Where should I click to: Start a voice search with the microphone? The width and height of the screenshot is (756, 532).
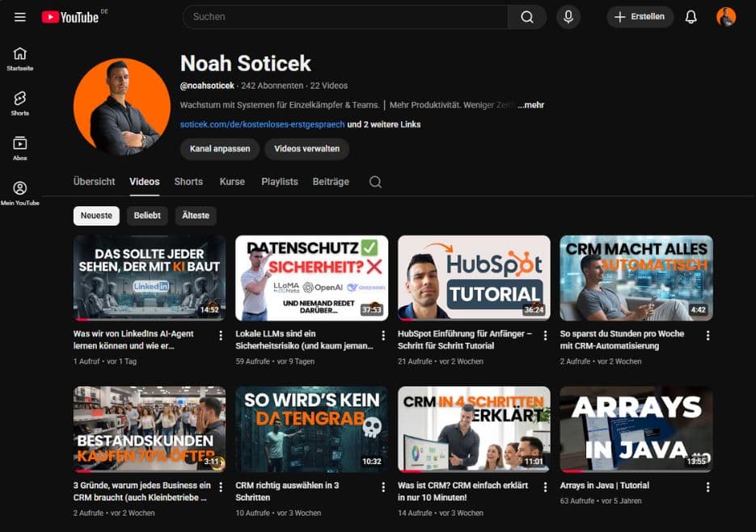coord(568,16)
